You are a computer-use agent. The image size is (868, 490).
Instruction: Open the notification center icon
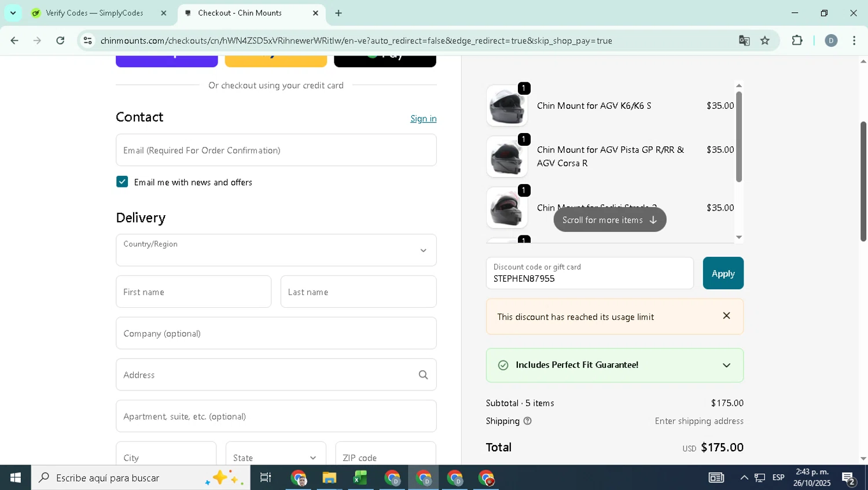click(849, 478)
